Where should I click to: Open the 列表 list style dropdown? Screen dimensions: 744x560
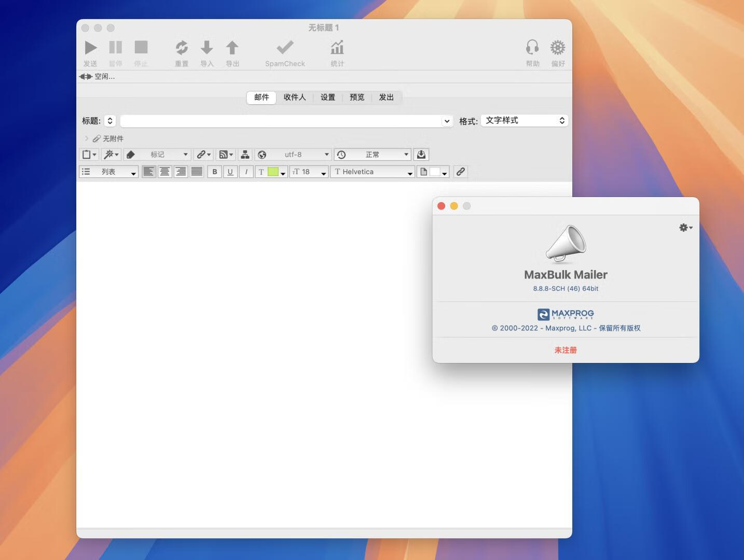point(108,172)
